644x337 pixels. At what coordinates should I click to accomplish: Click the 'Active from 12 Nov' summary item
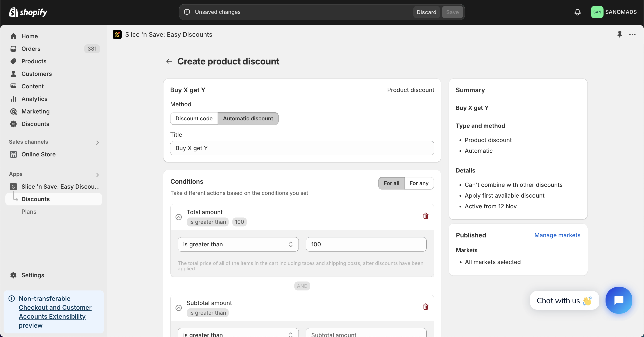tap(491, 206)
